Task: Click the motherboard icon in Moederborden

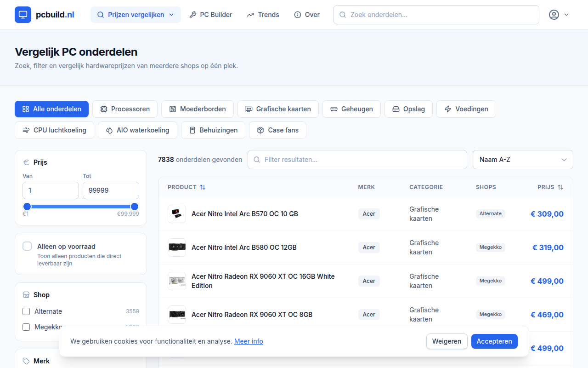Action: (173, 109)
